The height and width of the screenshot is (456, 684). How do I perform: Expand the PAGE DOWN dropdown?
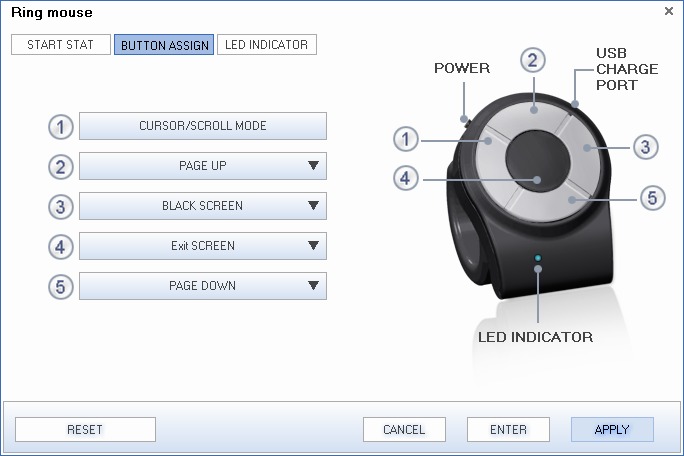pos(313,285)
